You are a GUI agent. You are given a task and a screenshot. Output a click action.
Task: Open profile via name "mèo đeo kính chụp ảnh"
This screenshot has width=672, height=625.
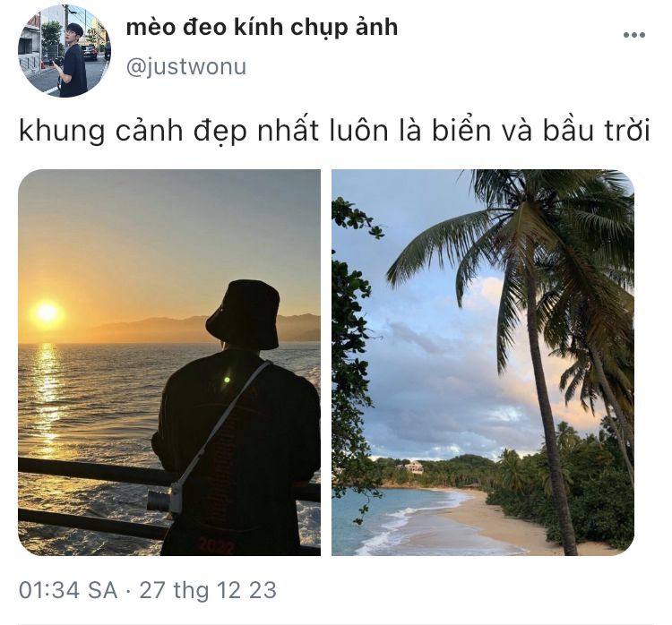tap(262, 28)
